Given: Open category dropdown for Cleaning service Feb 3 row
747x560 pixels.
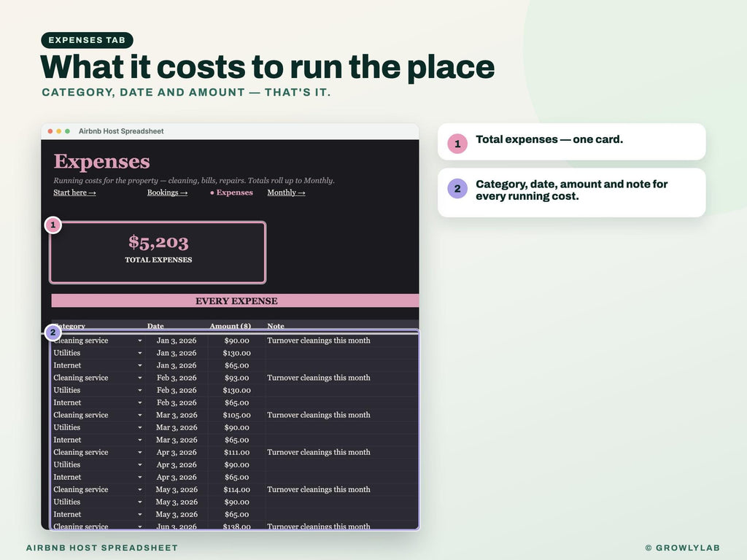Looking at the screenshot, I should coord(139,378).
